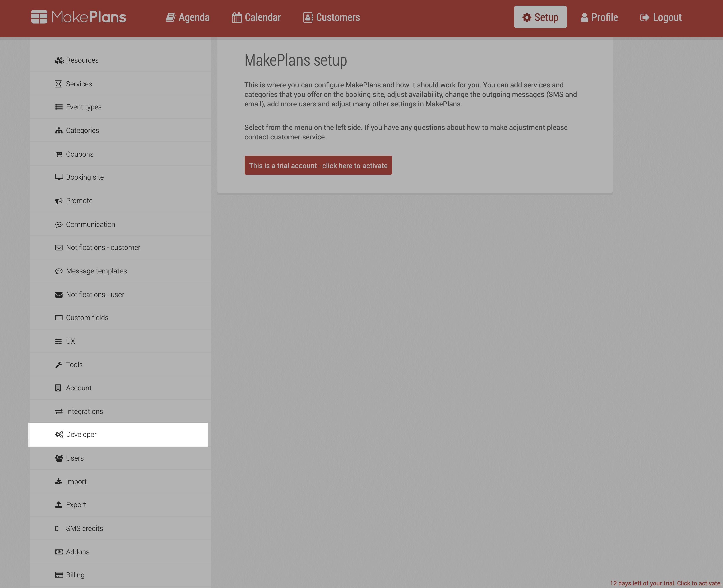Click the Promote megaphone icon
Screen dimensions: 723x588
click(59, 201)
